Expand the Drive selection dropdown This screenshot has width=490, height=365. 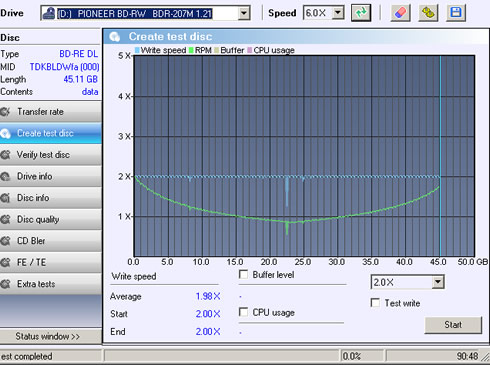pos(244,13)
